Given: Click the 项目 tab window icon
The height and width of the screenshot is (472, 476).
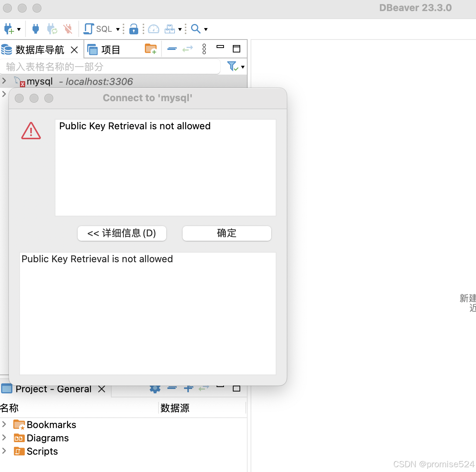Looking at the screenshot, I should [x=92, y=49].
